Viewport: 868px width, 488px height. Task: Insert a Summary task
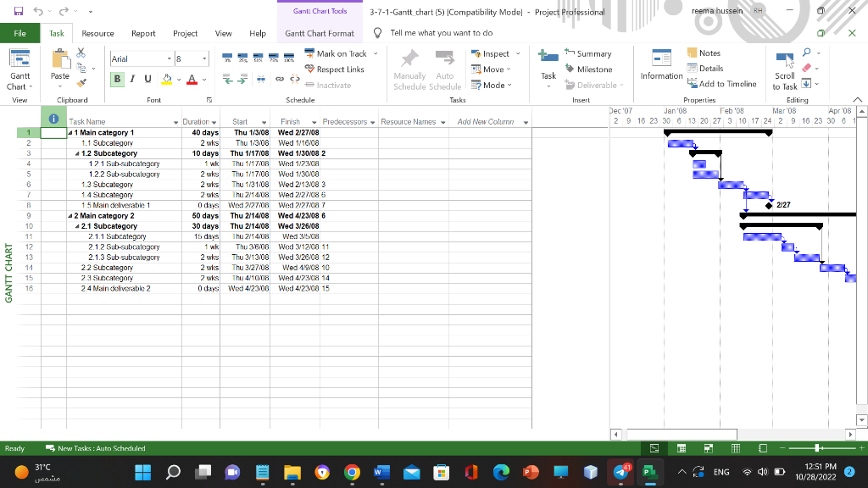click(588, 53)
